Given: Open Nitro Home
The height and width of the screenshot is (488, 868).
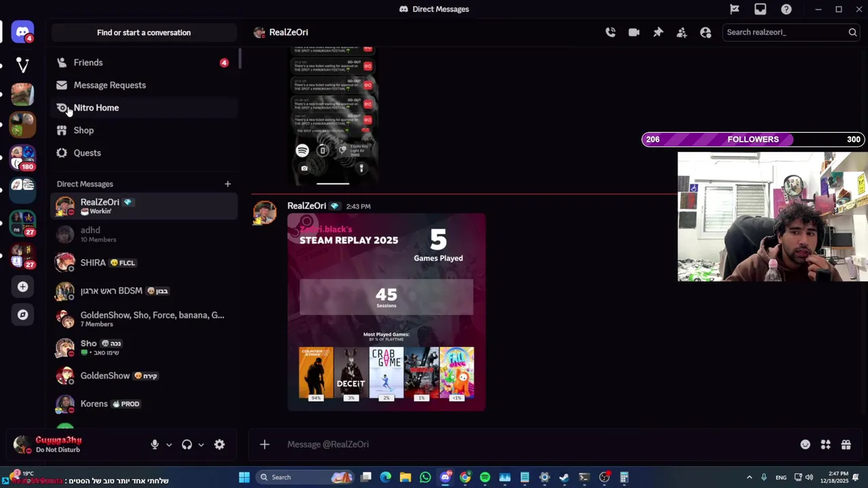Looking at the screenshot, I should coord(144,108).
